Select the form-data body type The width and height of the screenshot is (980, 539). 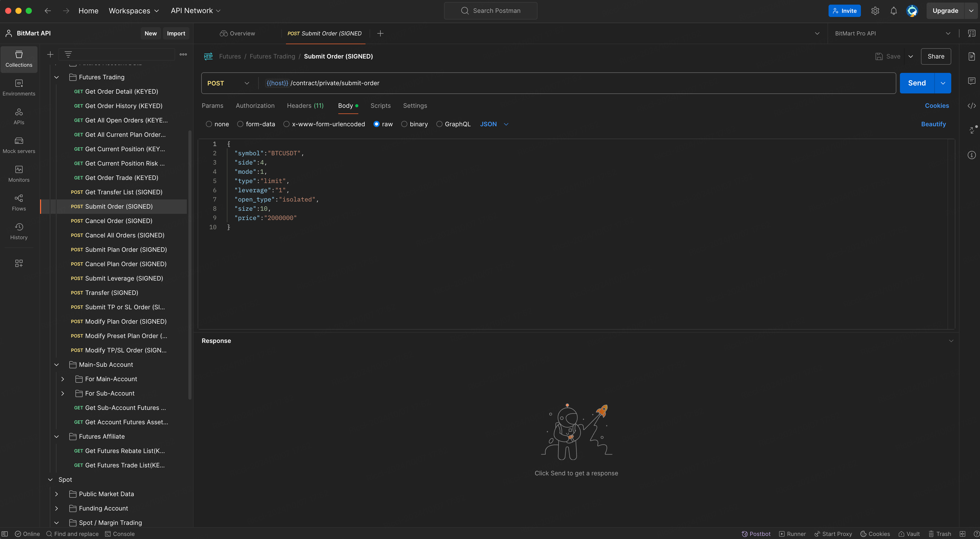(240, 124)
